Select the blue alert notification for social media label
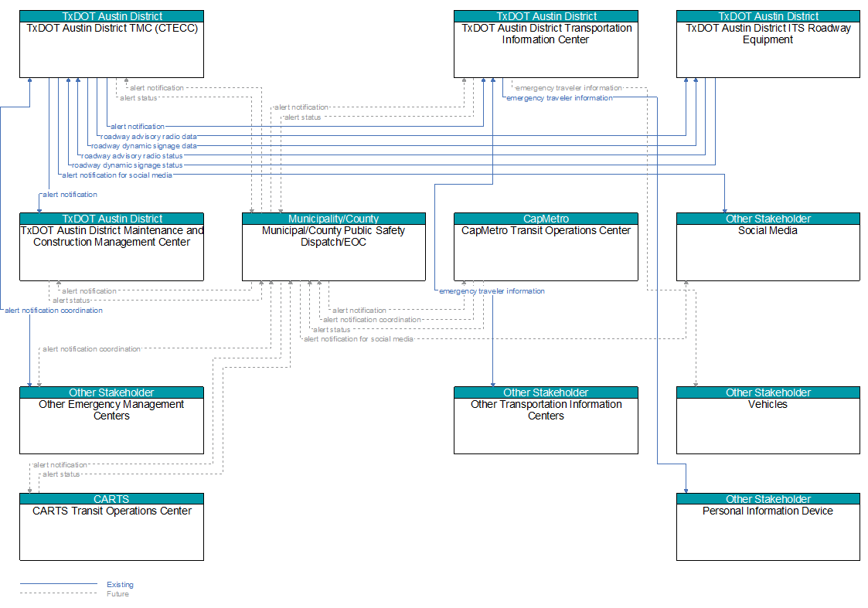Screen dimensions: 868x608 coord(117,175)
